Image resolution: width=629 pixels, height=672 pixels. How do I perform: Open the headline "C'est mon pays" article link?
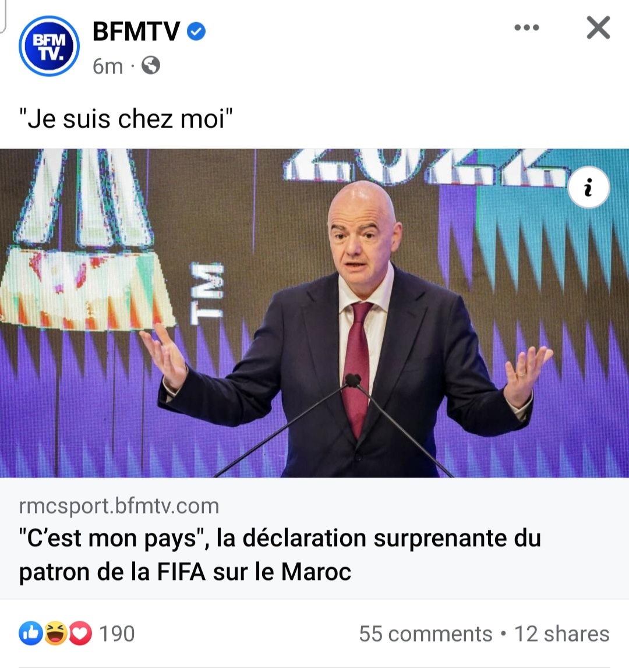[x=280, y=554]
